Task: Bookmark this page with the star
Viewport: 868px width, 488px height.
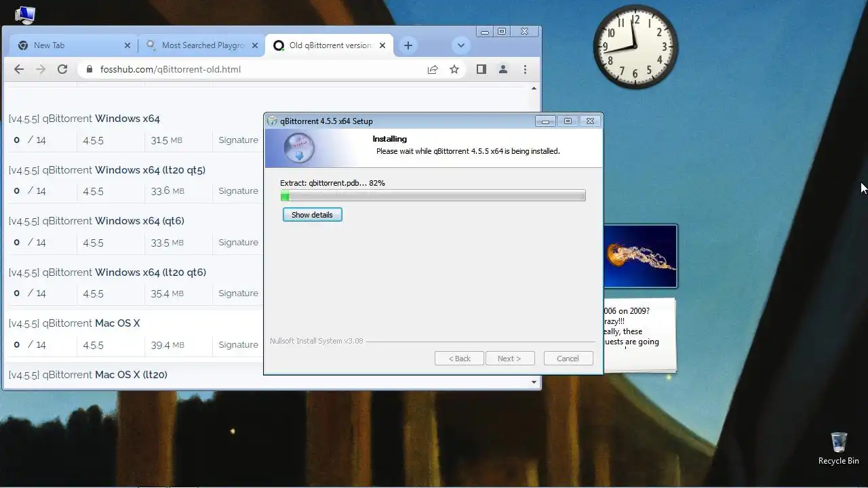Action: 454,69
